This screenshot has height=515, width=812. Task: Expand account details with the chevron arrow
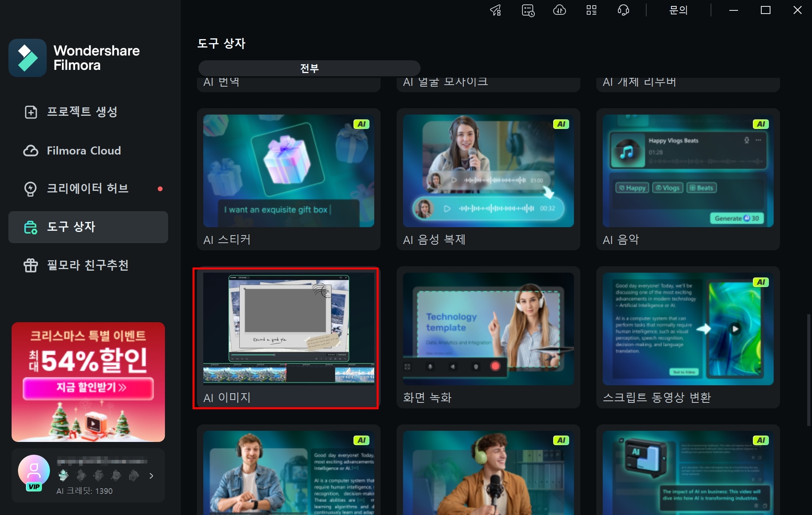151,475
